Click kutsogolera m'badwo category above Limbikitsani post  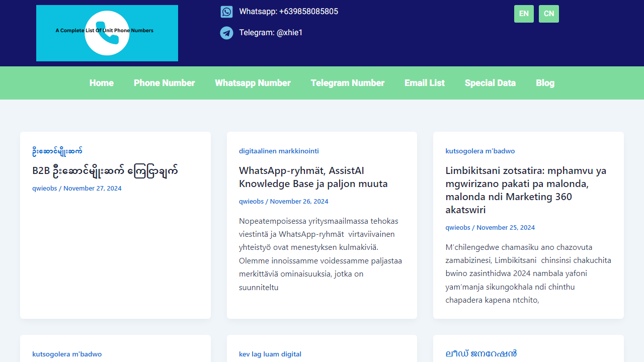pos(480,151)
